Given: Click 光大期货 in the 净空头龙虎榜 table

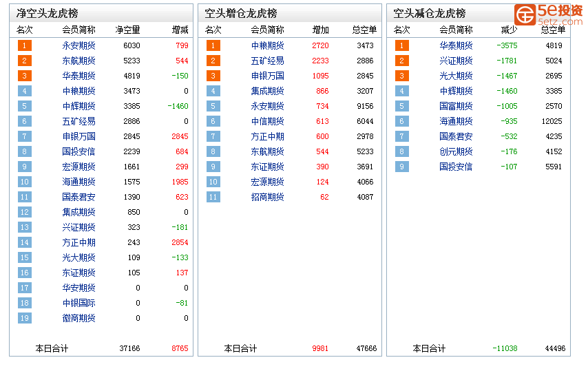Looking at the screenshot, I should (78, 258).
